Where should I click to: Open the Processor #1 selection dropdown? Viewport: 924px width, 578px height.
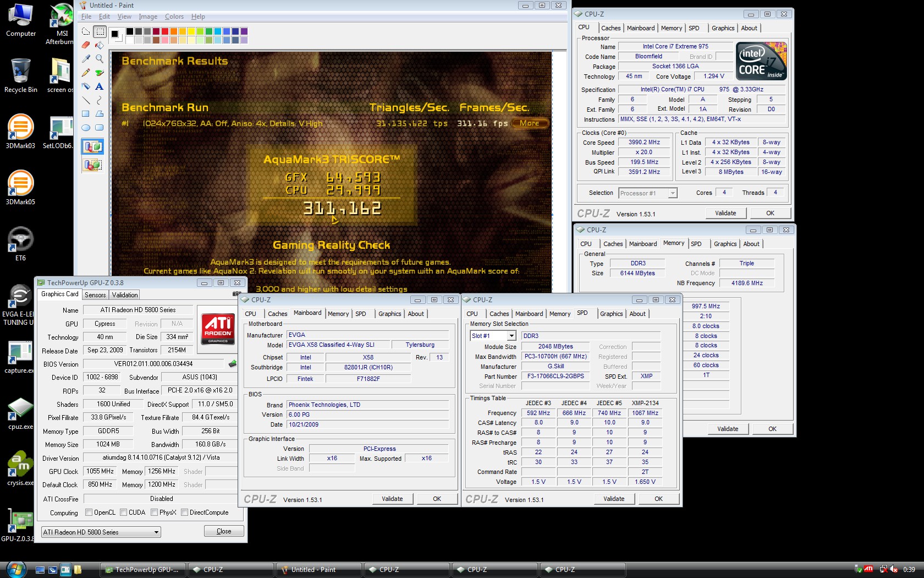pyautogui.click(x=648, y=193)
